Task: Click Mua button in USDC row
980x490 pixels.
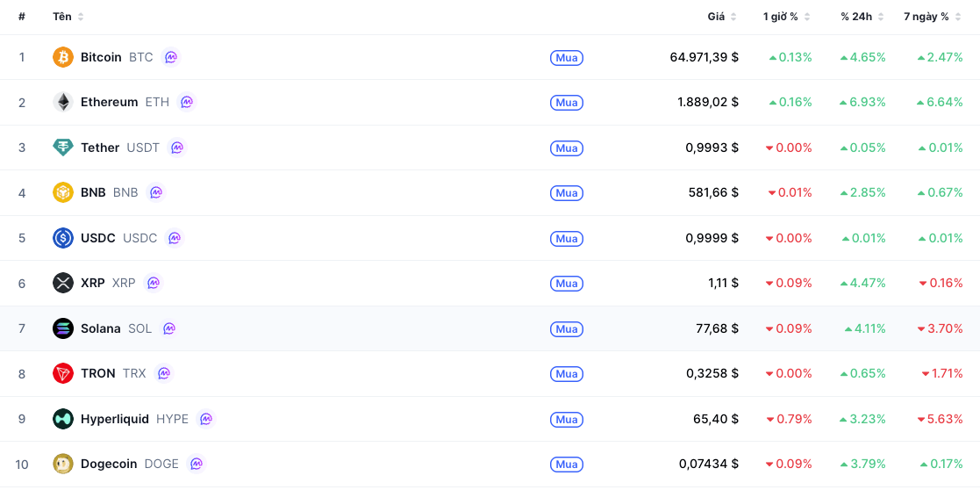Action: [x=566, y=239]
